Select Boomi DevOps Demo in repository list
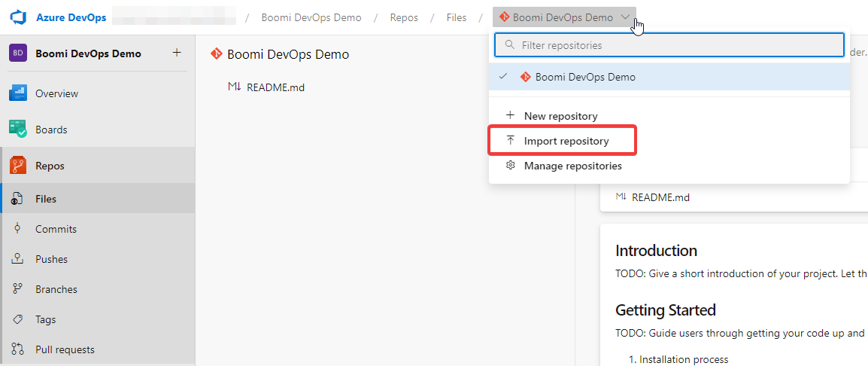Viewport: 868px width, 366px height. click(x=669, y=77)
